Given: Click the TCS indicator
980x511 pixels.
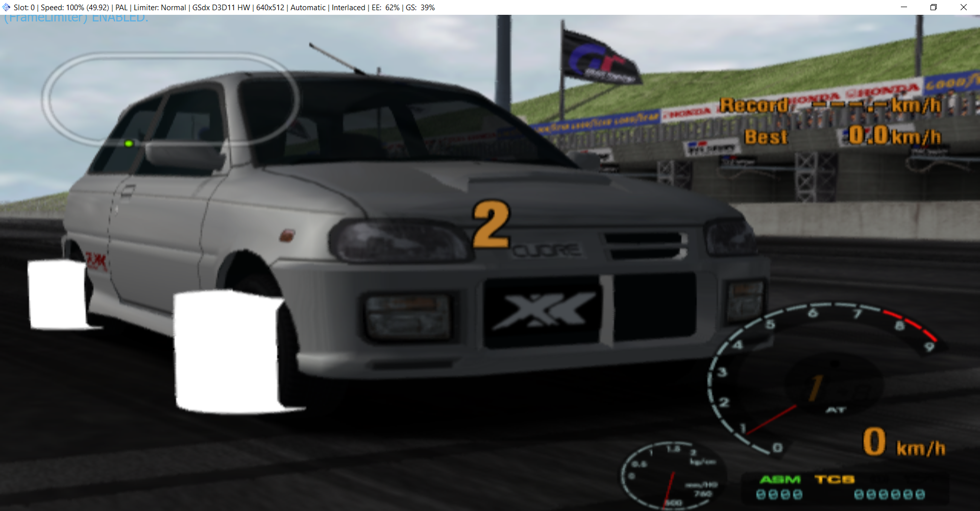Looking at the screenshot, I should click(x=835, y=479).
